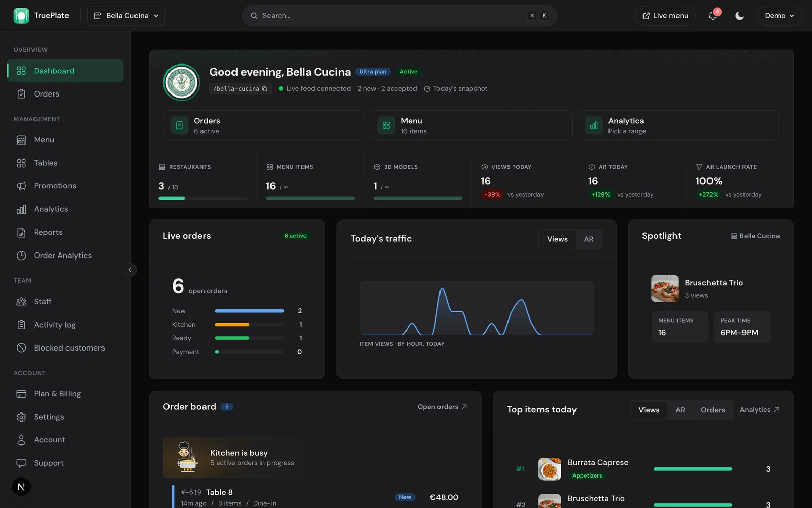The image size is (812, 508).
Task: Click the Kitchen is busy banner
Action: [x=315, y=457]
